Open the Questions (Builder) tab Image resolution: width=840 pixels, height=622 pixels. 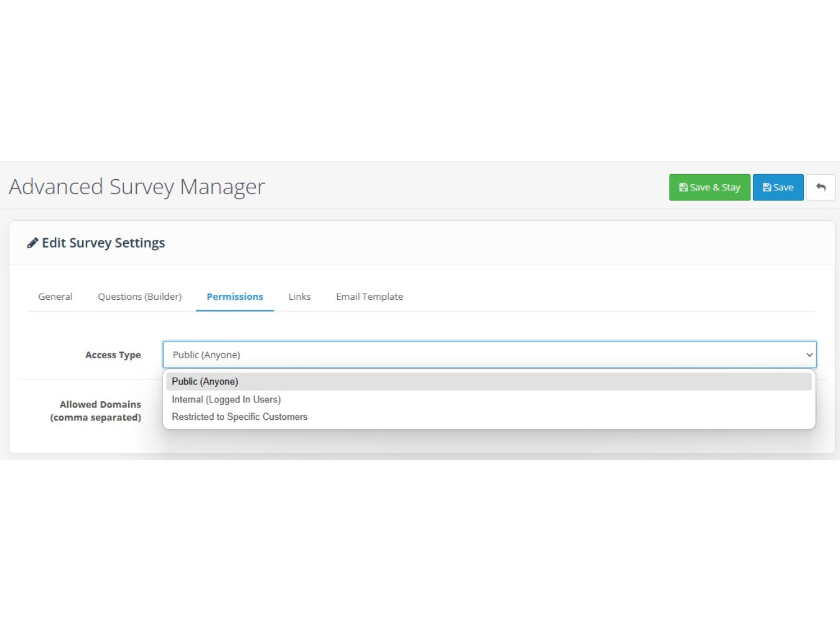[x=139, y=297]
